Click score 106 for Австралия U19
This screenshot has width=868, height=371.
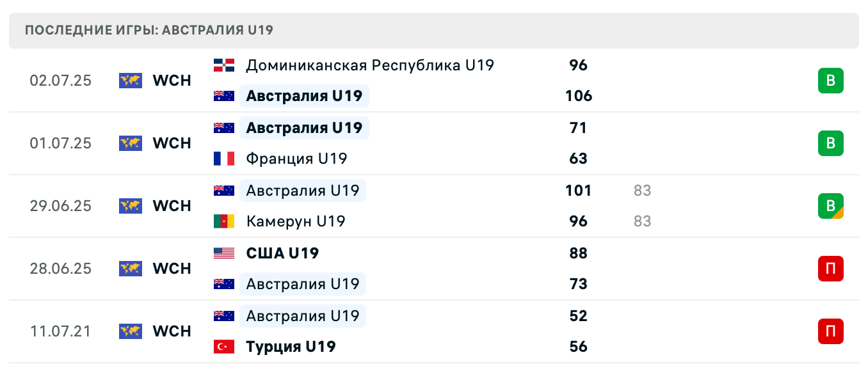click(579, 96)
